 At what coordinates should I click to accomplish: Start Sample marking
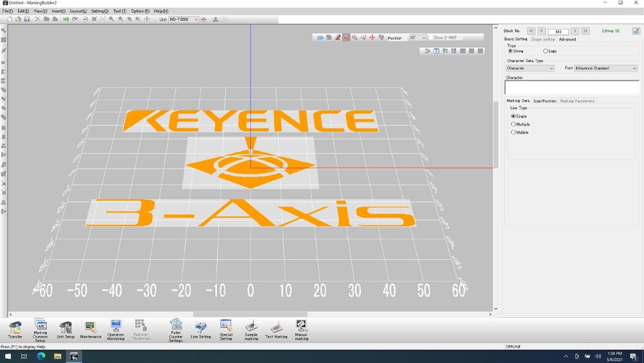pos(251,330)
